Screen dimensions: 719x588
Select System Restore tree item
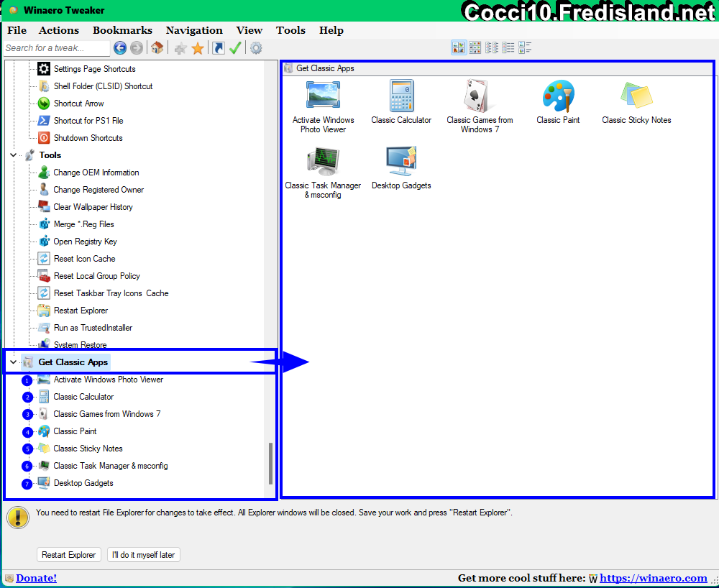click(x=81, y=344)
